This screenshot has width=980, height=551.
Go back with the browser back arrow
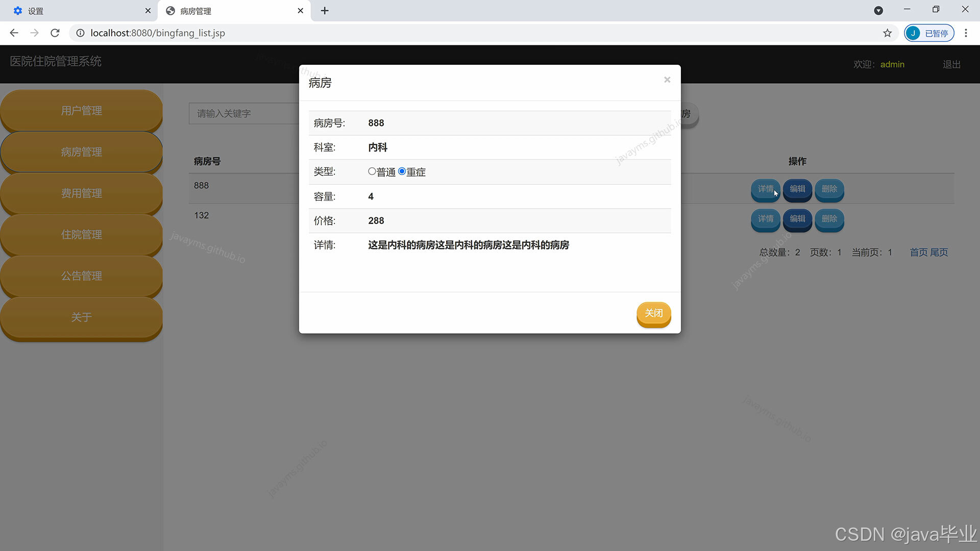14,33
